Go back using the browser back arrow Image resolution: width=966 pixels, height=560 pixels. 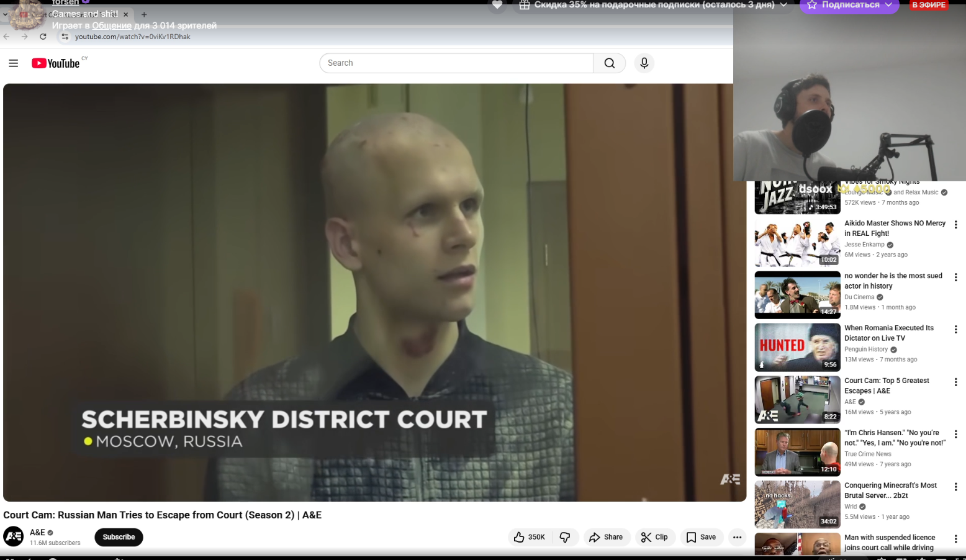pos(7,37)
